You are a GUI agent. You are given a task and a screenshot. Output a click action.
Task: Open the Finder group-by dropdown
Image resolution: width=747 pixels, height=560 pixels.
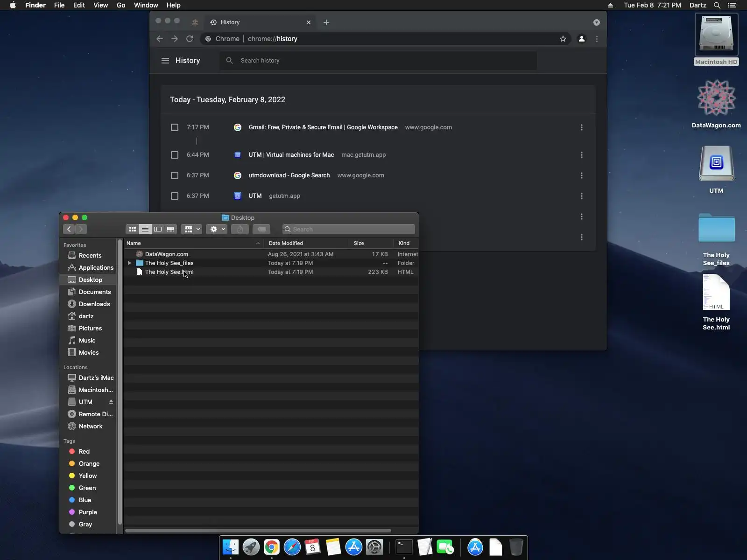point(191,229)
